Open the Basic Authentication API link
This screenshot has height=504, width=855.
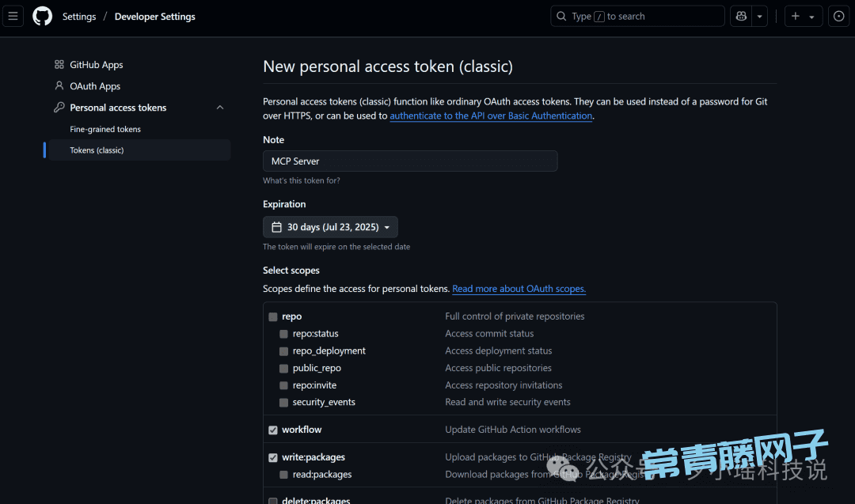coord(491,116)
